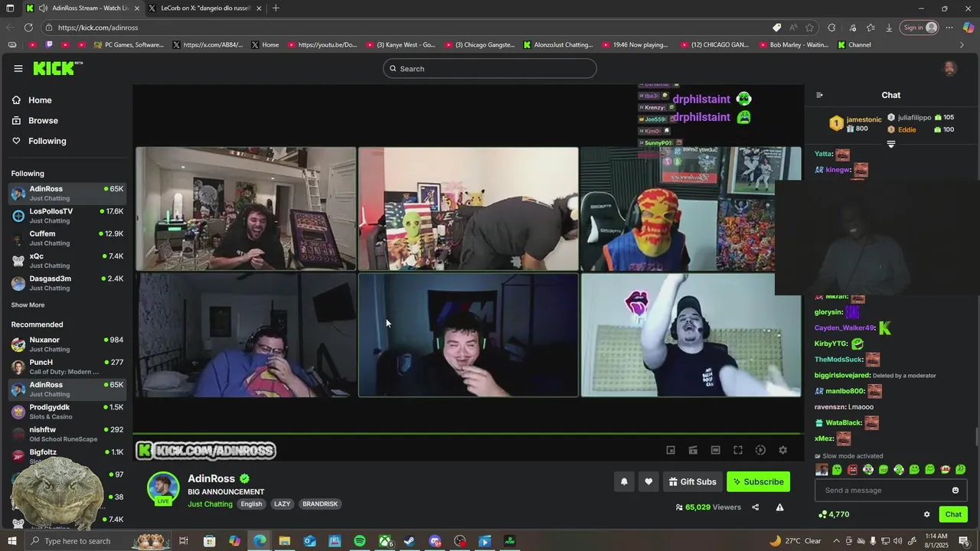Click the clip creation icon in player
The image size is (980, 551).
pyautogui.click(x=693, y=450)
